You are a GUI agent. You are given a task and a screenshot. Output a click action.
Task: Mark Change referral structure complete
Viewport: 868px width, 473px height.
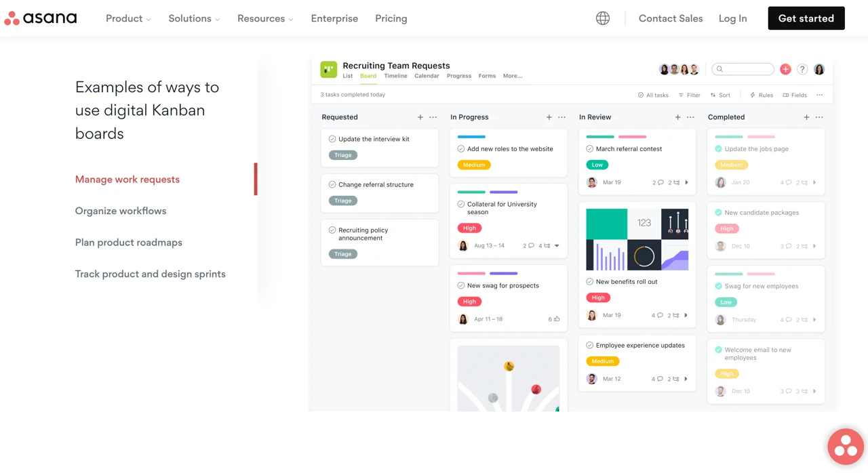332,184
